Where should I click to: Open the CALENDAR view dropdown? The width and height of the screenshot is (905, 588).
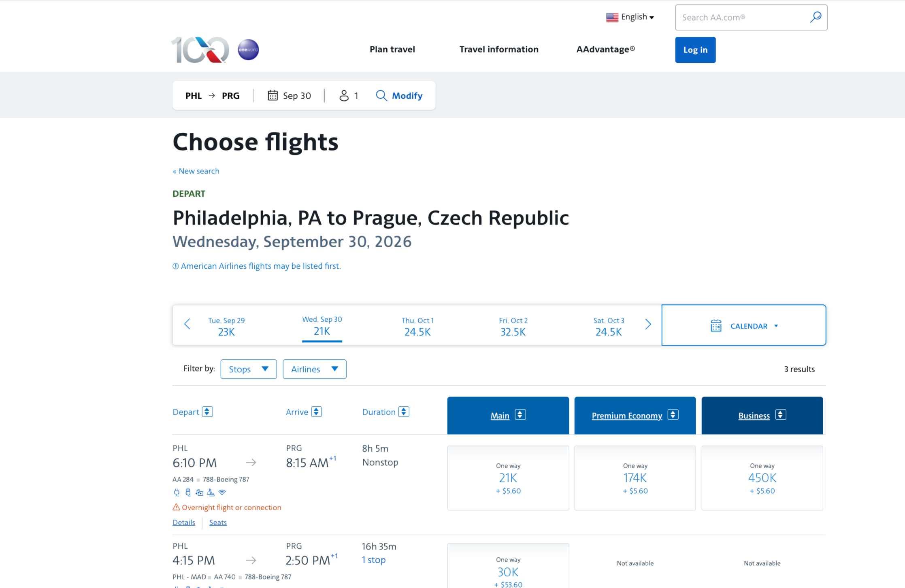tap(744, 326)
